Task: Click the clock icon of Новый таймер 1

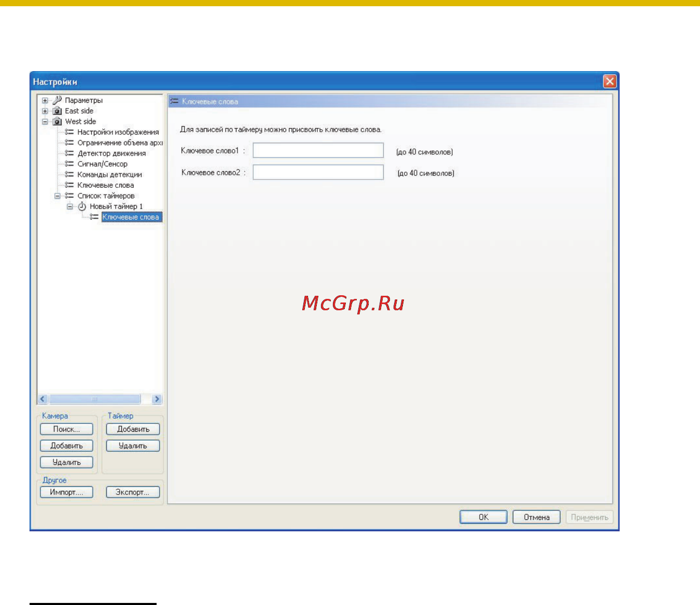Action: (x=82, y=207)
